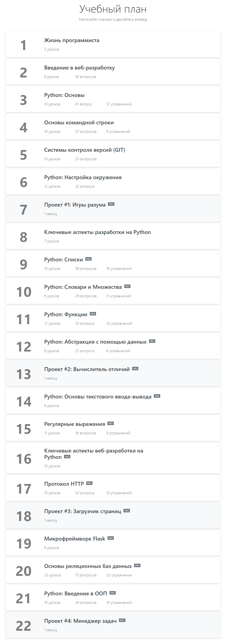Viewport: 226px width, 644px height.
Task: Click PRO badge beside Микрофреймворк Flask
Action: 110,538
